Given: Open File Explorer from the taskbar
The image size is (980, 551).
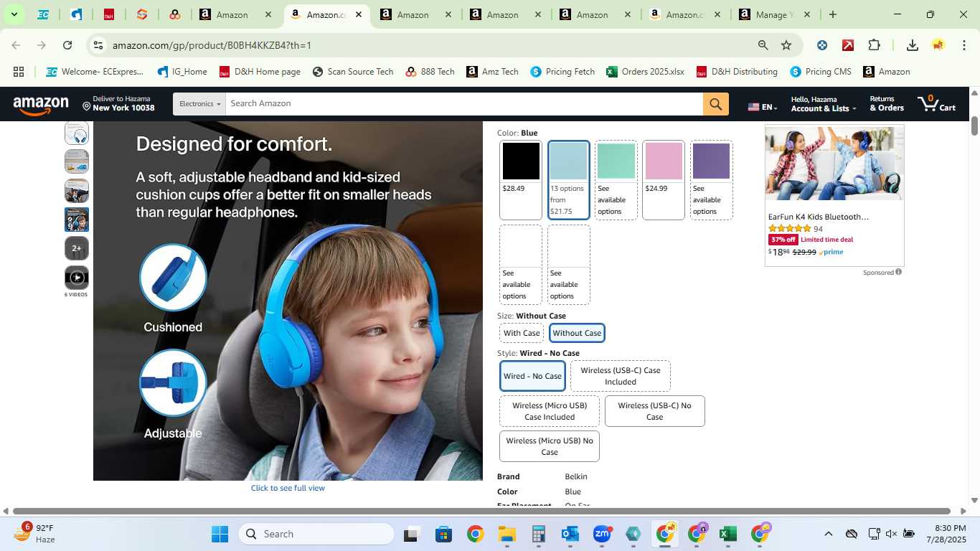Looking at the screenshot, I should click(507, 534).
